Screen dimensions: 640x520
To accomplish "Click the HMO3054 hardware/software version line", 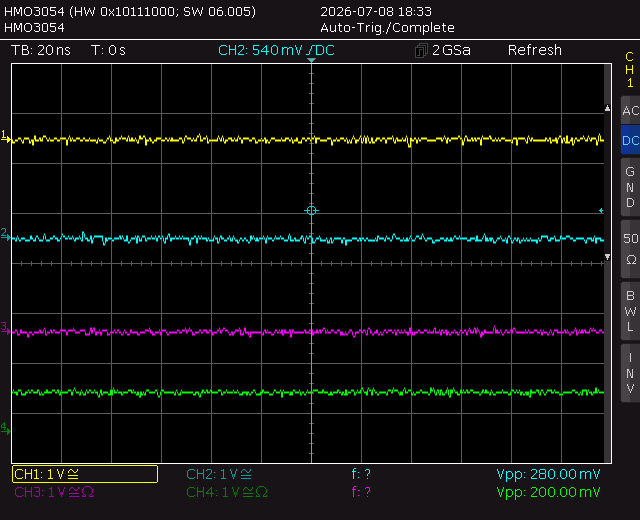I will pos(130,11).
